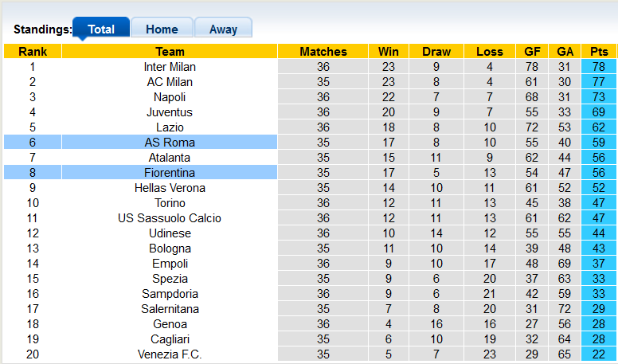Select the Total standings tab
The image size is (618, 364).
click(101, 28)
